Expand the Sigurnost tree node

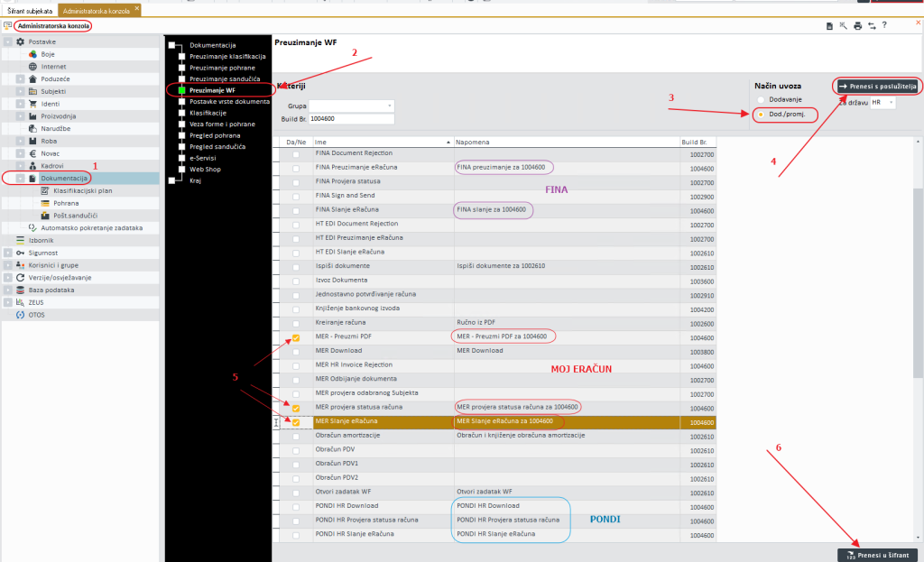click(x=8, y=253)
